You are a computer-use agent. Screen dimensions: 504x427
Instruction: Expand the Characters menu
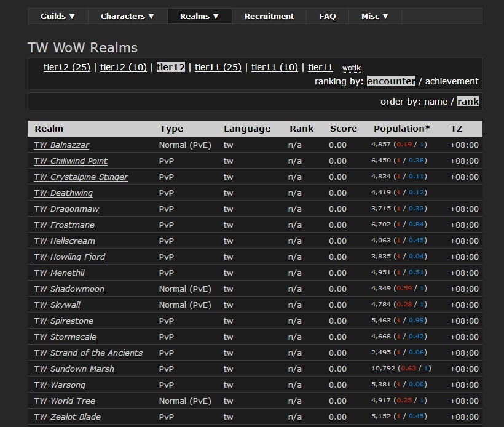[128, 16]
